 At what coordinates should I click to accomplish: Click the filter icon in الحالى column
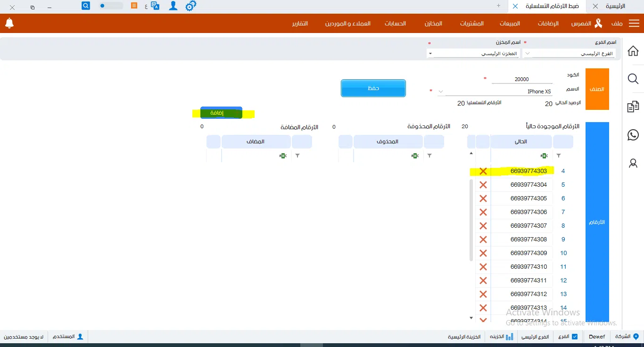[559, 155]
